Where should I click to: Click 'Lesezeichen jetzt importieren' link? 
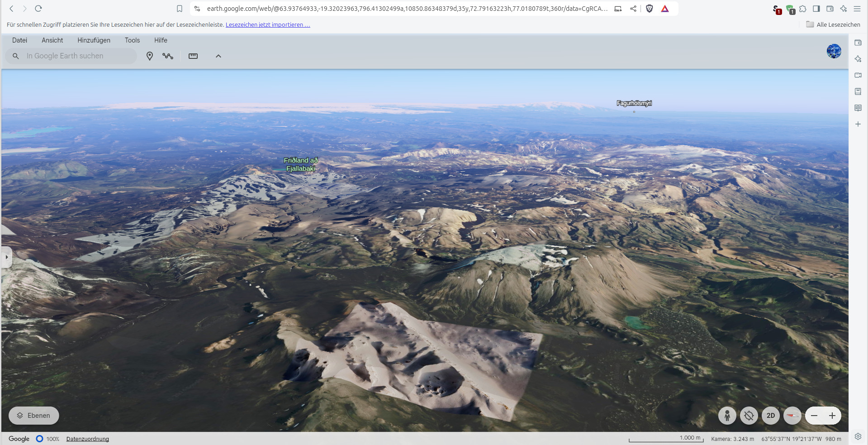tap(268, 25)
